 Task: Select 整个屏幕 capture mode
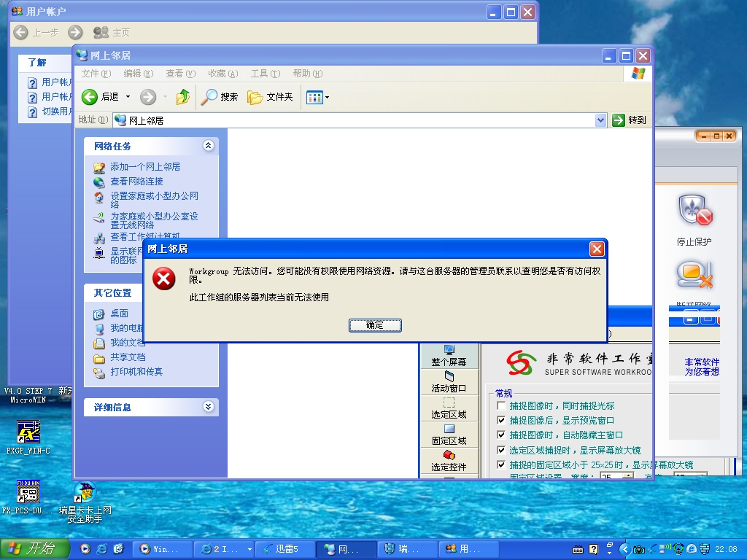point(449,356)
